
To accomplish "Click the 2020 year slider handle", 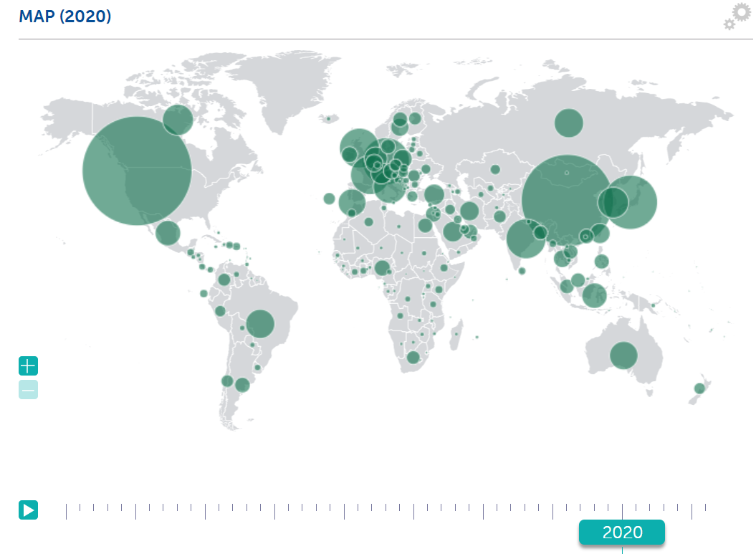I will point(622,532).
